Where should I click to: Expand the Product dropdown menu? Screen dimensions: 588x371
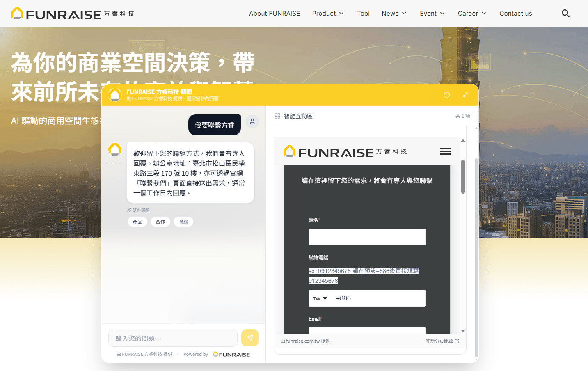328,14
